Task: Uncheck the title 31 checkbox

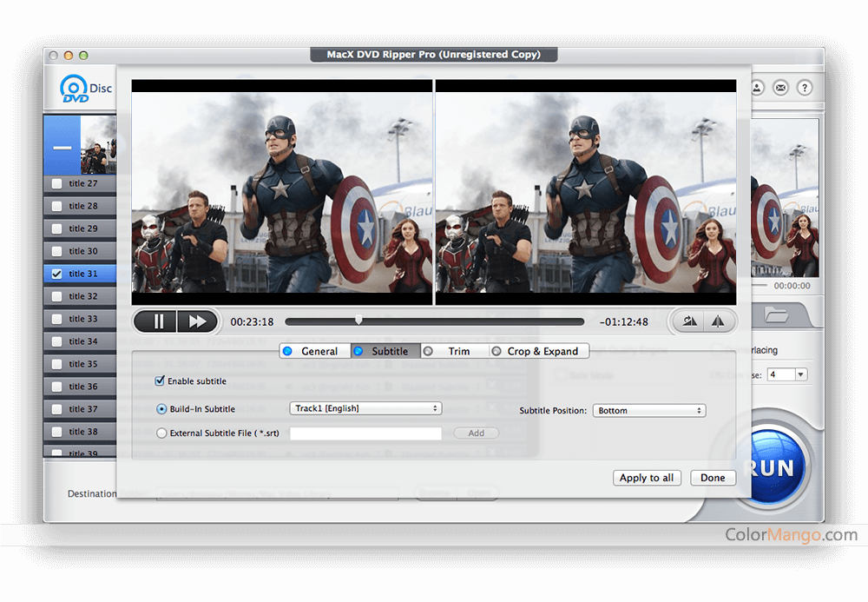Action: [x=56, y=274]
